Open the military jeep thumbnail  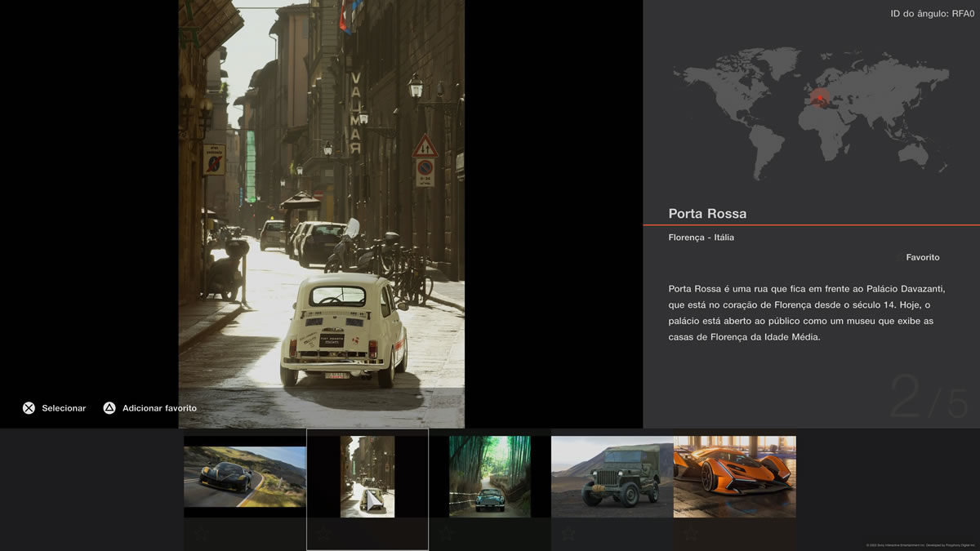click(612, 477)
